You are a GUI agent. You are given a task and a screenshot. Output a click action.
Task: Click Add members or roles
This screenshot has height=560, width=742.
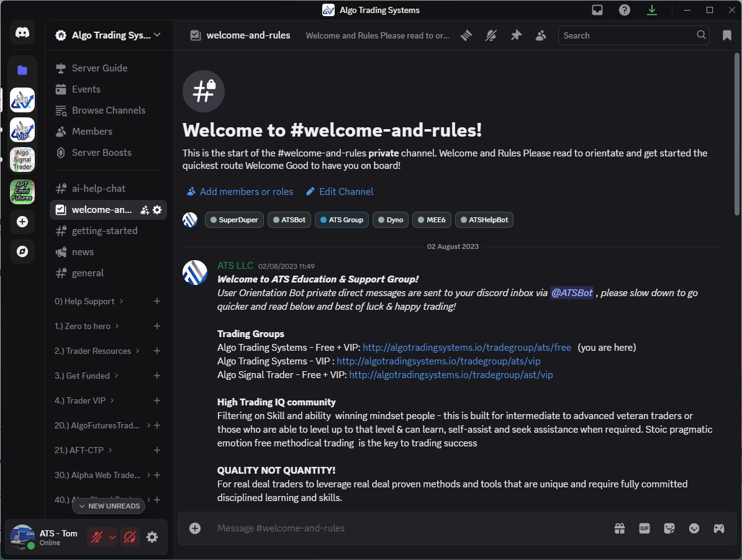[x=240, y=192]
